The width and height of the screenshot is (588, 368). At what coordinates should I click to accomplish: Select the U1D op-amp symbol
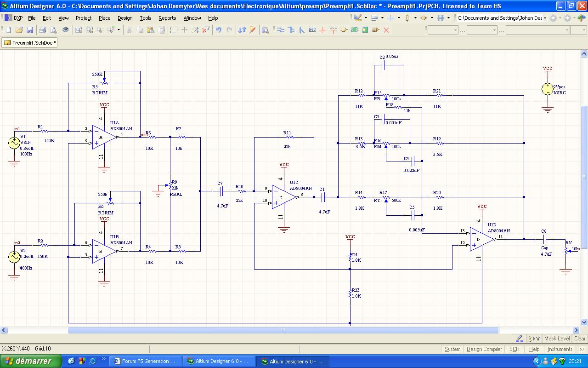click(481, 239)
